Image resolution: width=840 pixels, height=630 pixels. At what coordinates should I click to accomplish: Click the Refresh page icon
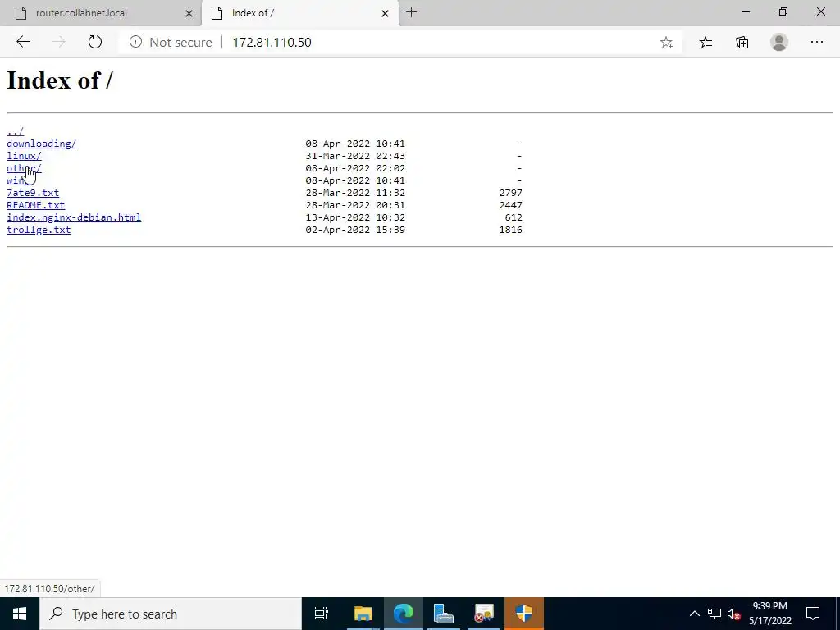tap(95, 42)
